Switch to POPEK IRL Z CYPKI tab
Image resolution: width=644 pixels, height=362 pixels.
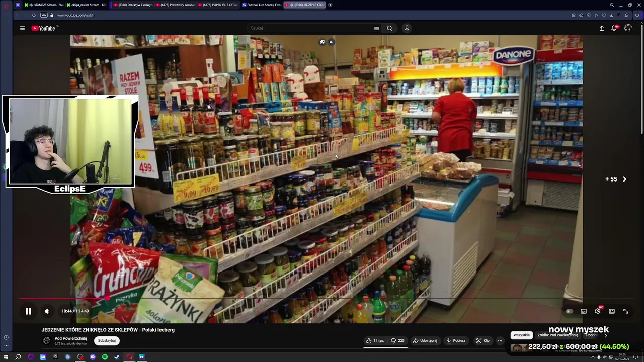pos(217,5)
